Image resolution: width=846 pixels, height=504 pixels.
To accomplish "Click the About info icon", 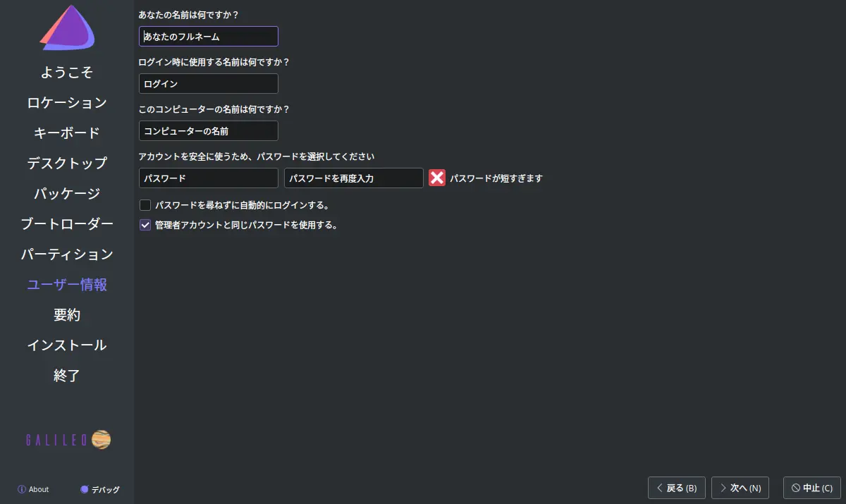I will (22, 489).
